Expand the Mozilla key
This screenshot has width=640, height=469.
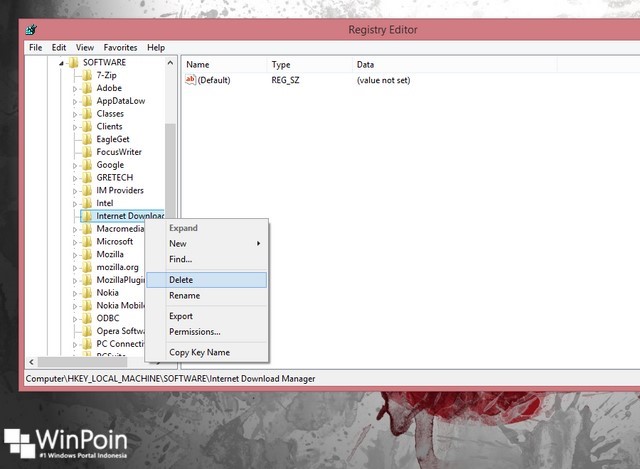click(75, 255)
